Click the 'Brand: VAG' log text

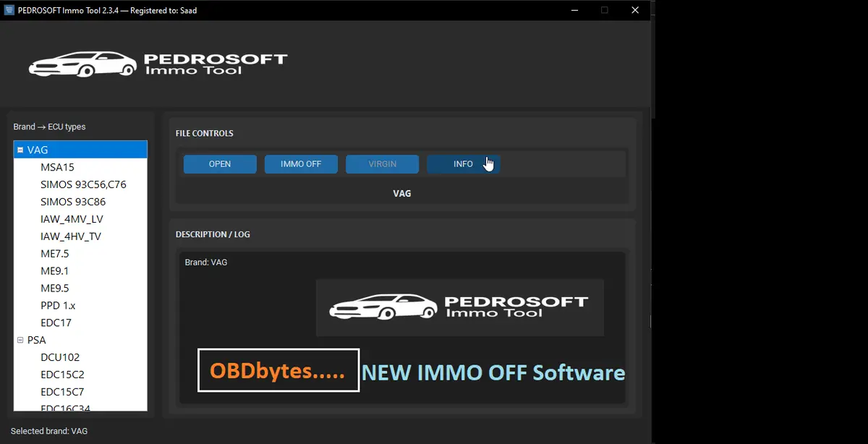tap(206, 262)
